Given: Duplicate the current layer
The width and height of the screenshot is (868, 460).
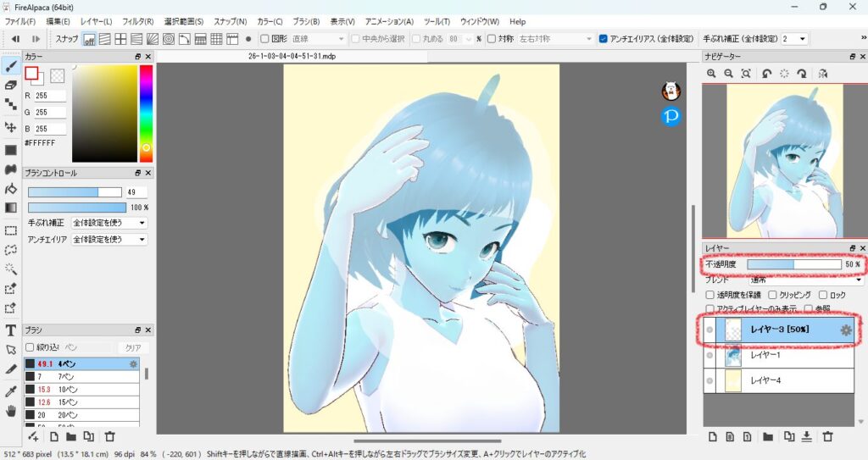Looking at the screenshot, I should click(789, 437).
